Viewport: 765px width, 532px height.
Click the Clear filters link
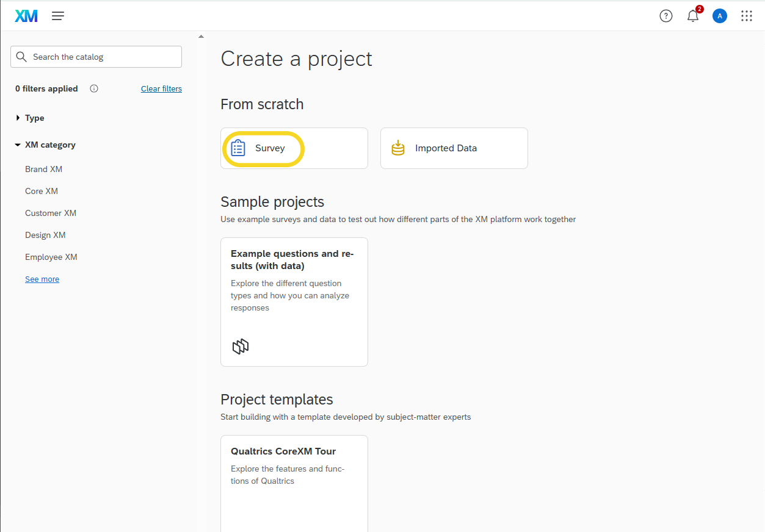(161, 88)
